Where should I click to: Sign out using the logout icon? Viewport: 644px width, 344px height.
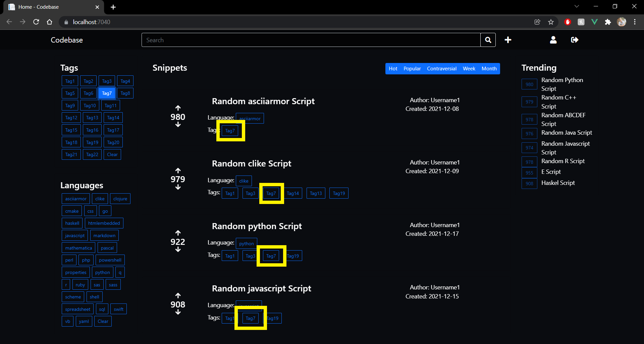click(x=574, y=40)
